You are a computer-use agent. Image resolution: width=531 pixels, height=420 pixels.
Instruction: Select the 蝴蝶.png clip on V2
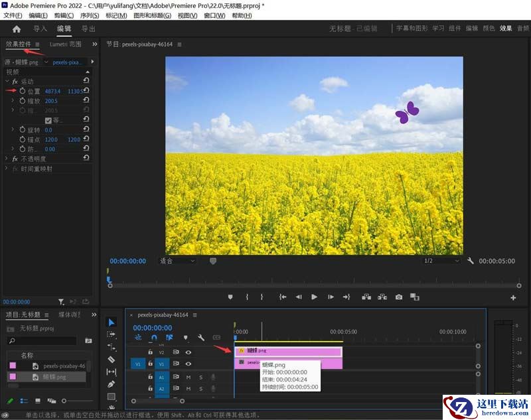[x=288, y=352]
